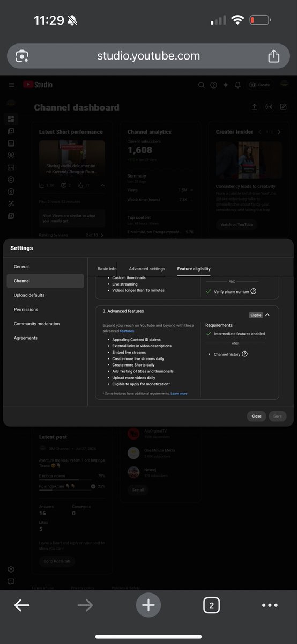297x644 pixels.
Task: Open the Analytics bar-chart sidebar icon
Action: point(11,143)
